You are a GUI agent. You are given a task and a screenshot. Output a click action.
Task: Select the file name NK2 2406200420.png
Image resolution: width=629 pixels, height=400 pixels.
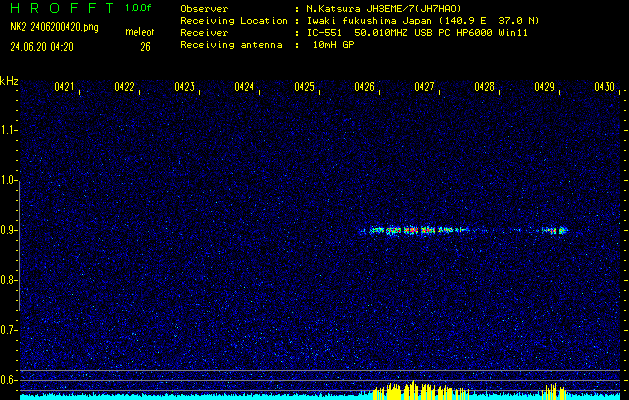coord(54,27)
